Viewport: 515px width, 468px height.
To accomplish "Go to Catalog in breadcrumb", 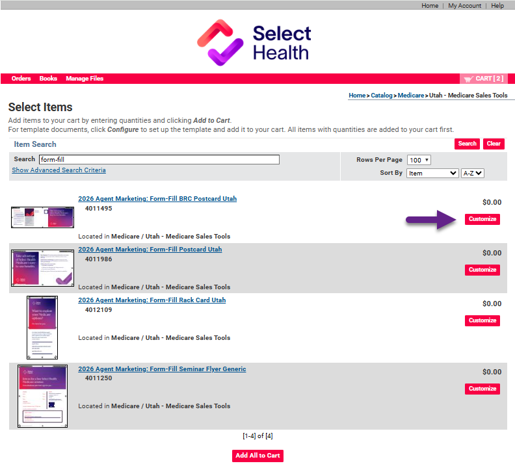I will pos(381,95).
